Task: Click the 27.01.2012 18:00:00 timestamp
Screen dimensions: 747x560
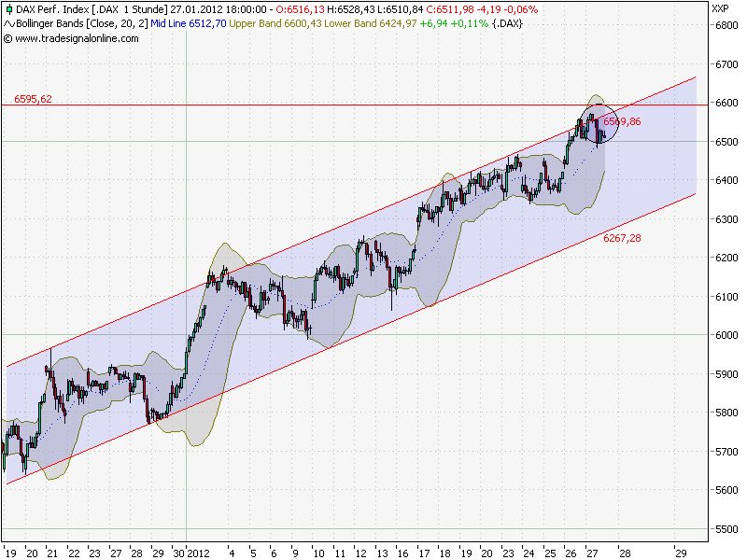Action: point(218,9)
